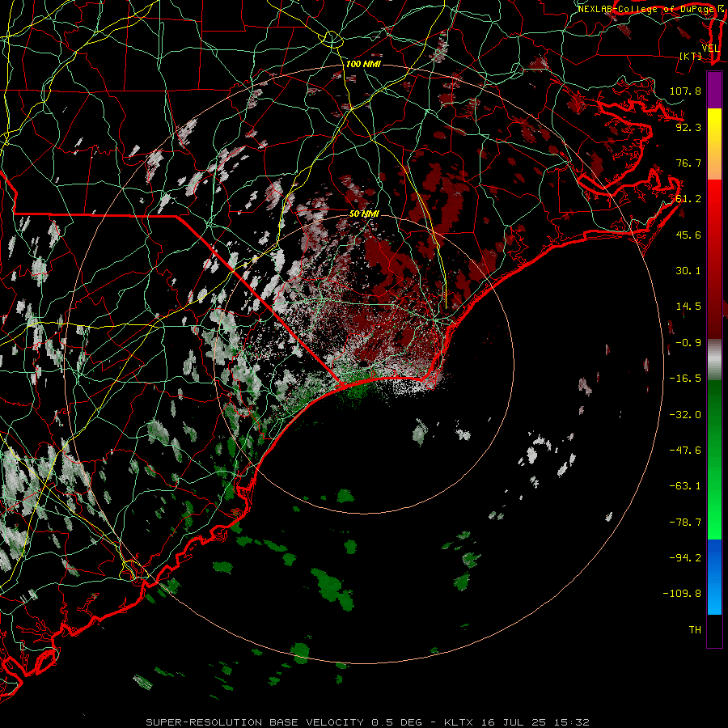This screenshot has height=728, width=728.
Task: Click the 61.2 legend value
Action: coord(688,199)
